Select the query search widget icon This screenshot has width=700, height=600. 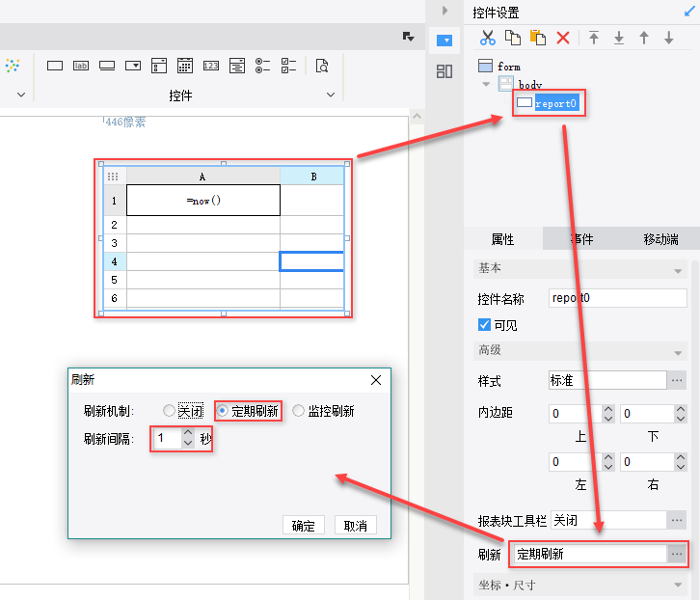(321, 66)
